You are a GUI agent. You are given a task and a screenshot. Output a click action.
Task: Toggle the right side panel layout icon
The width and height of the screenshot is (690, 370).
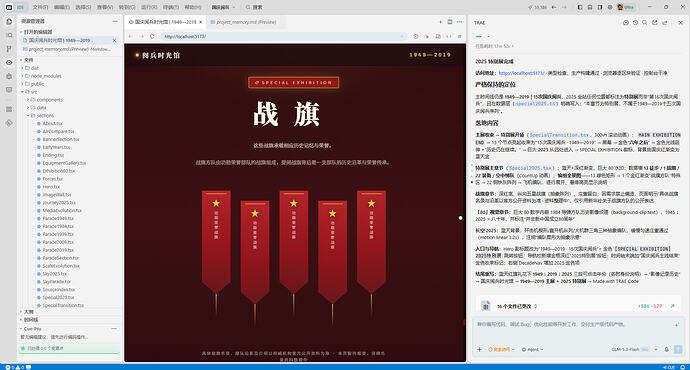pyautogui.click(x=600, y=7)
